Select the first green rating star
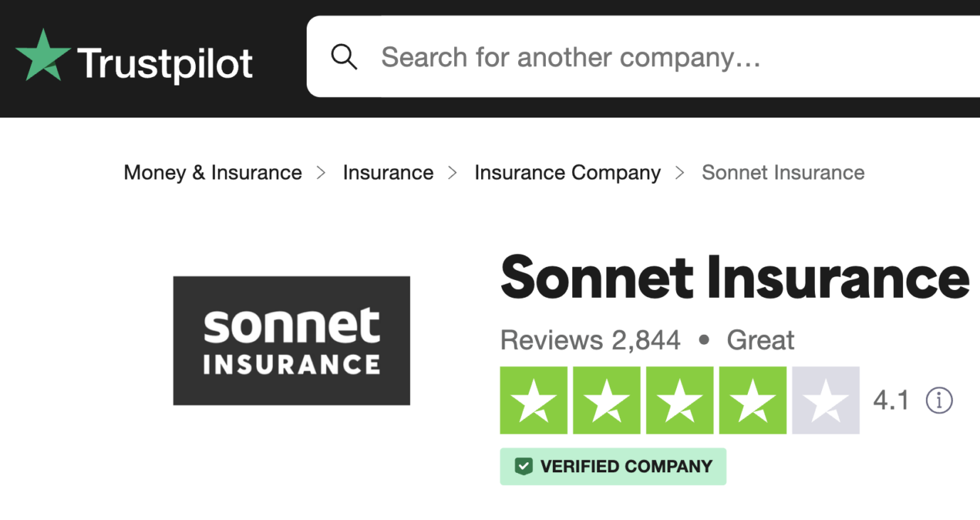Screen dimensions: 980x520 [x=533, y=400]
